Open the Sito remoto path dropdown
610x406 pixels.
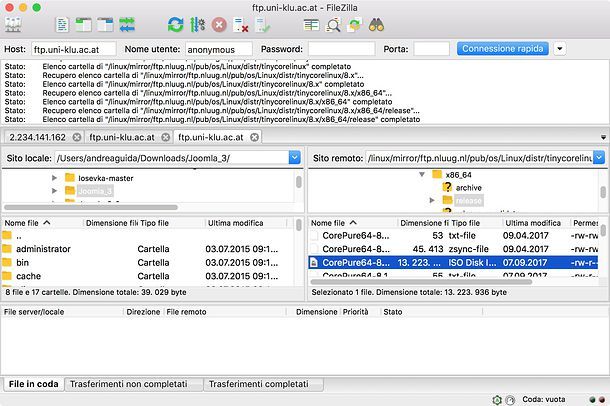pyautogui.click(x=599, y=158)
